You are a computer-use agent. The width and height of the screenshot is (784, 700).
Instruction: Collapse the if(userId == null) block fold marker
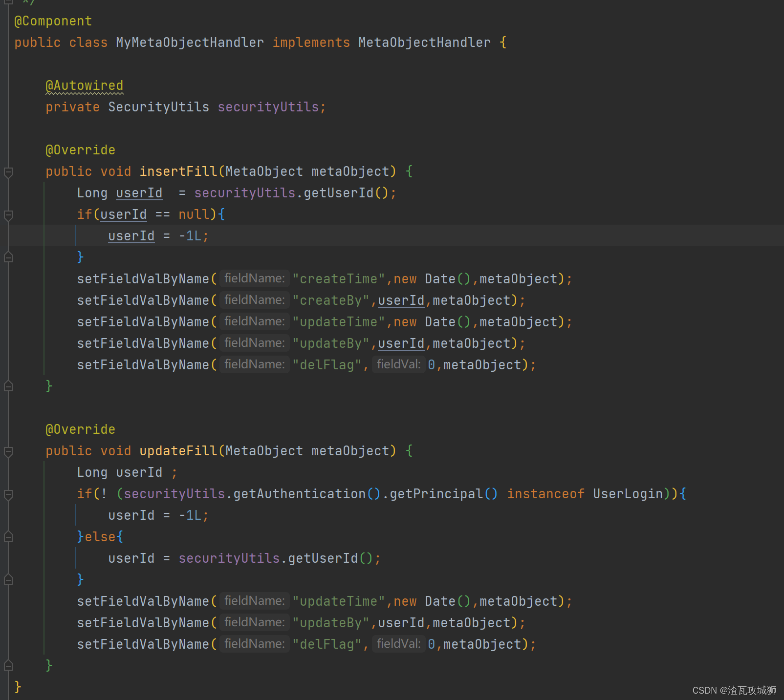coord(8,215)
